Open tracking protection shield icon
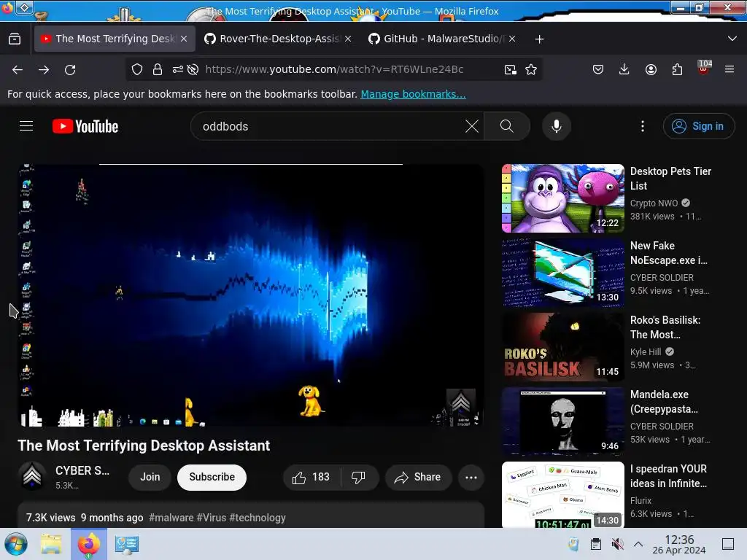 136,69
